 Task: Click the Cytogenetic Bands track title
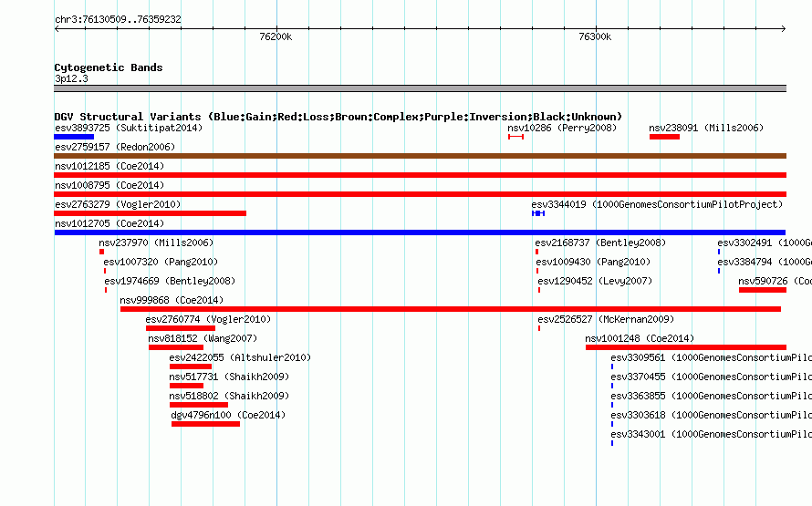109,67
